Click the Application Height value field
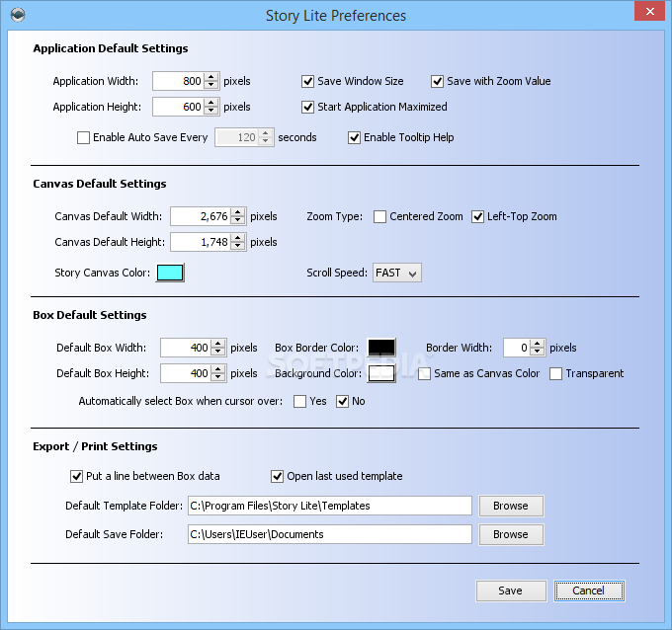 (x=178, y=107)
